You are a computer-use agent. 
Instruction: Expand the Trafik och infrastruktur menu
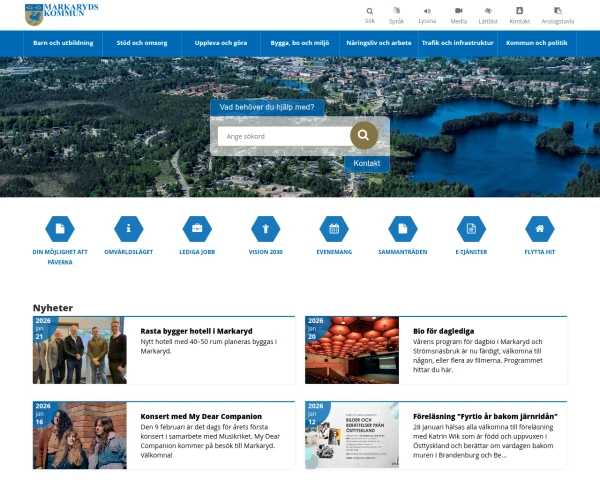click(x=457, y=44)
